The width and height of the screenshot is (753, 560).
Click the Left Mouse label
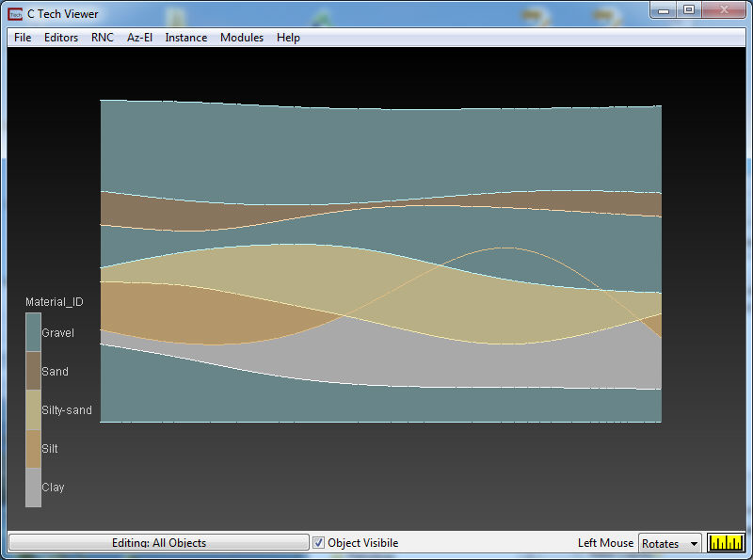605,543
